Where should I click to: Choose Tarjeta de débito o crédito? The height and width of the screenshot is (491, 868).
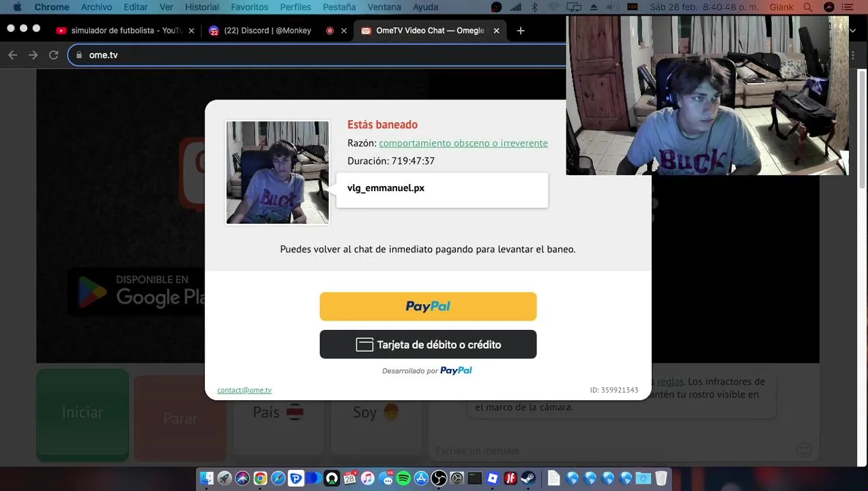428,344
